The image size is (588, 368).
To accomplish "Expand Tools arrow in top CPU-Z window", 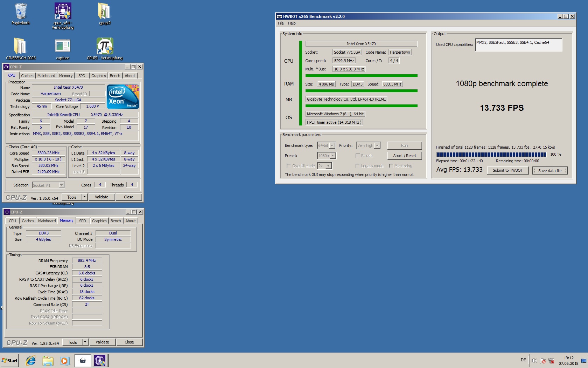I will (x=84, y=197).
